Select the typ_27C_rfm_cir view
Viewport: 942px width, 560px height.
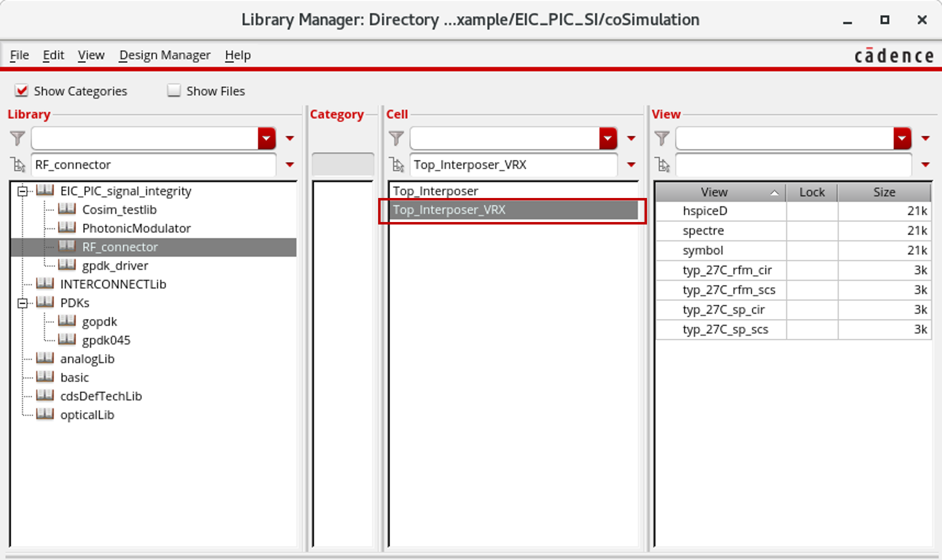(x=793, y=270)
